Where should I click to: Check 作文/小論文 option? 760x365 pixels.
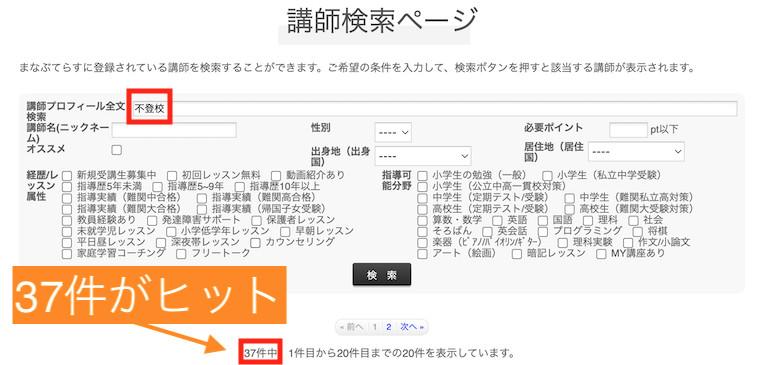(x=628, y=242)
